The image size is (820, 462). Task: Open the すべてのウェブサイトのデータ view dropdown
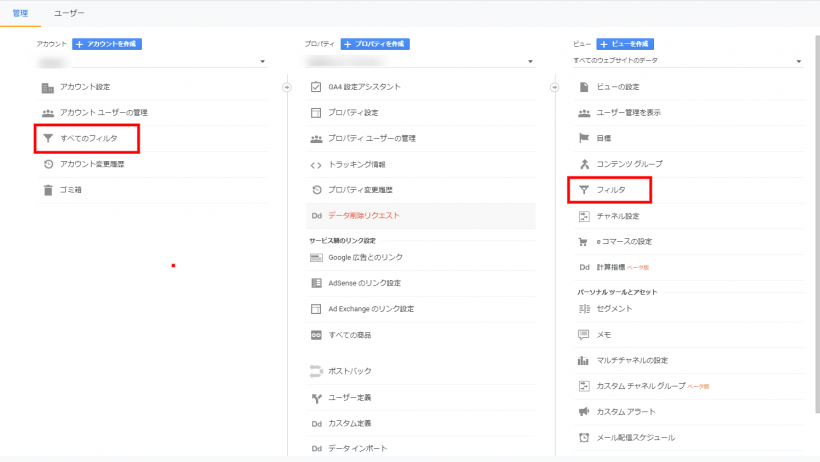[x=799, y=62]
